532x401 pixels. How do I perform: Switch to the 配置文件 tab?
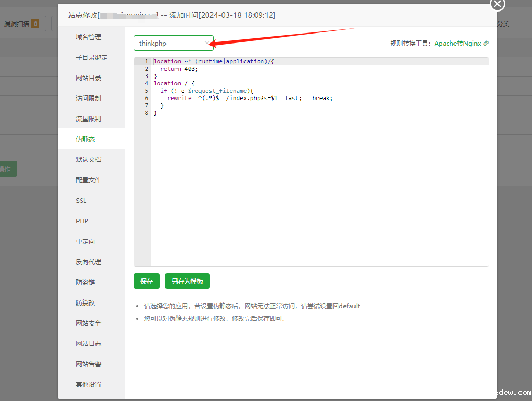pos(88,180)
